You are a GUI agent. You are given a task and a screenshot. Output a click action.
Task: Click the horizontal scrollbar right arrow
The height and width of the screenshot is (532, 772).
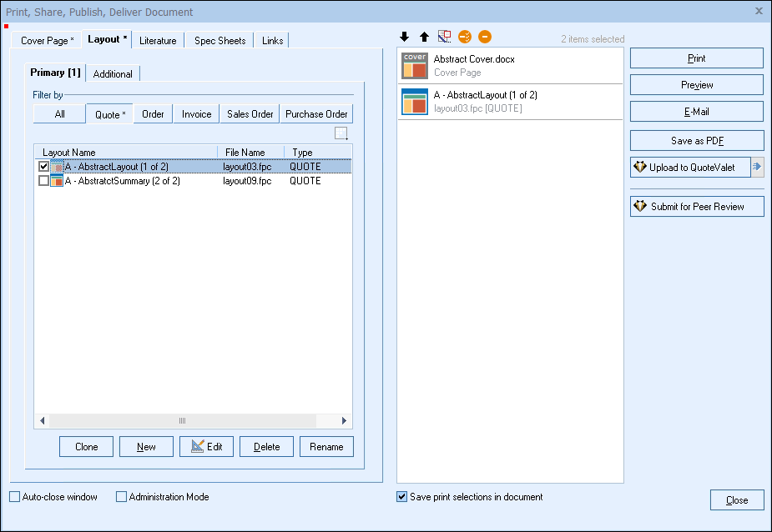coord(343,421)
